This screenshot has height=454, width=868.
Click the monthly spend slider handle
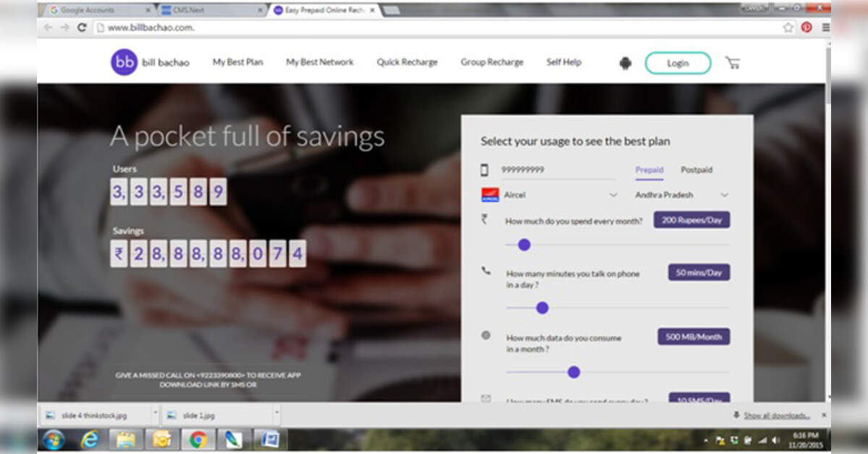coord(524,245)
